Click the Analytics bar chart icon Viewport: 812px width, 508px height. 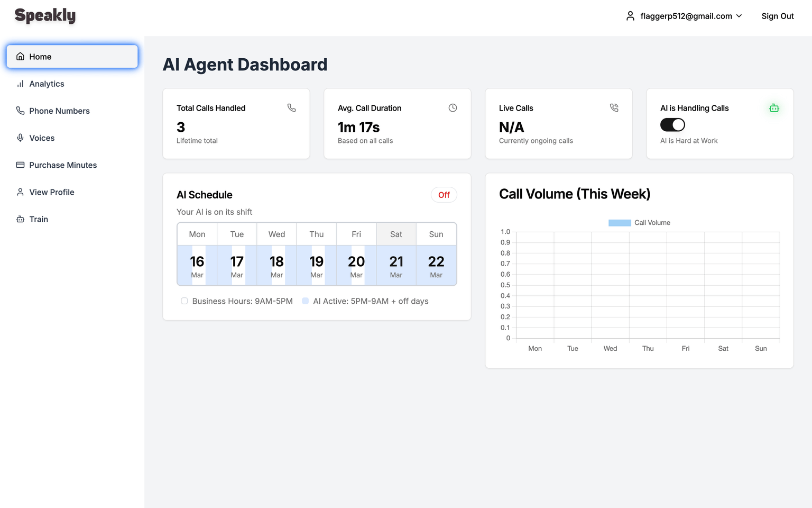tap(20, 84)
